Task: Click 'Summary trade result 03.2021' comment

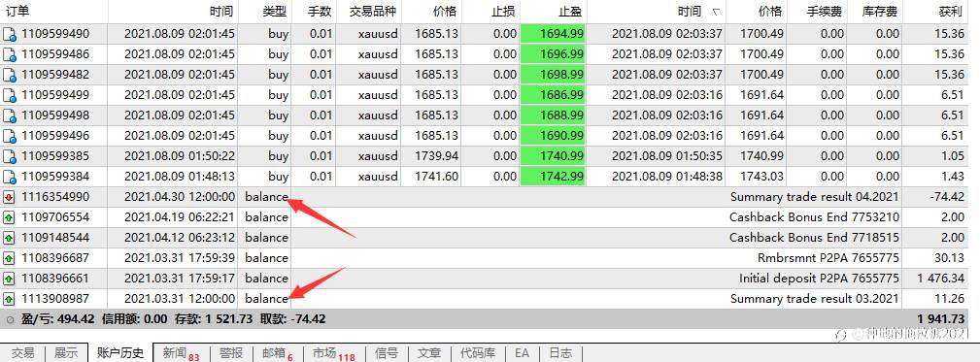Action: point(814,299)
